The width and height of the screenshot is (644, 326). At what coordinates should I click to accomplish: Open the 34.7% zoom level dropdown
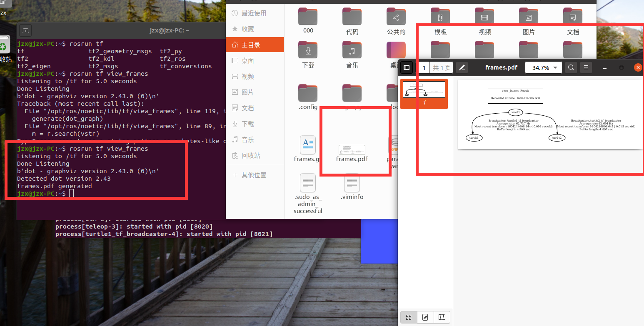[x=544, y=67]
